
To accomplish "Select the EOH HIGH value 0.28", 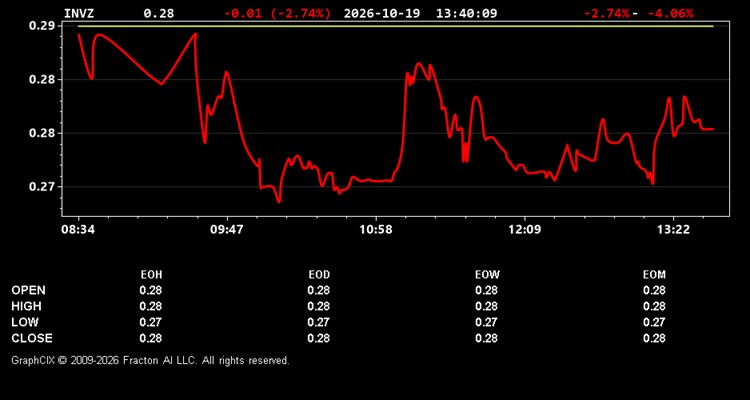I will 151,306.
